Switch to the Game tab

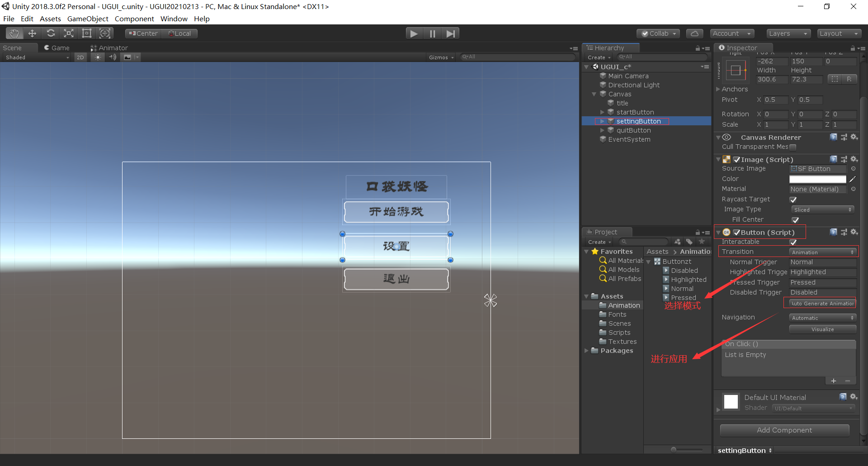(57, 48)
